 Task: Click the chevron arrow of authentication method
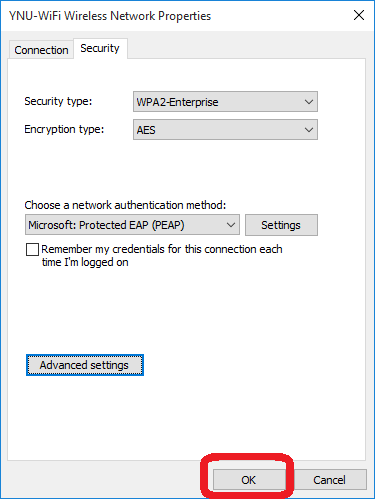(231, 225)
